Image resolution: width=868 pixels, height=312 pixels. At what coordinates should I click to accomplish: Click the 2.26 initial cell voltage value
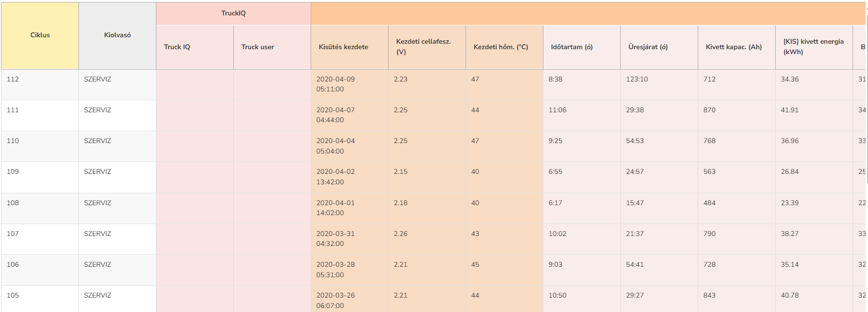click(x=401, y=234)
